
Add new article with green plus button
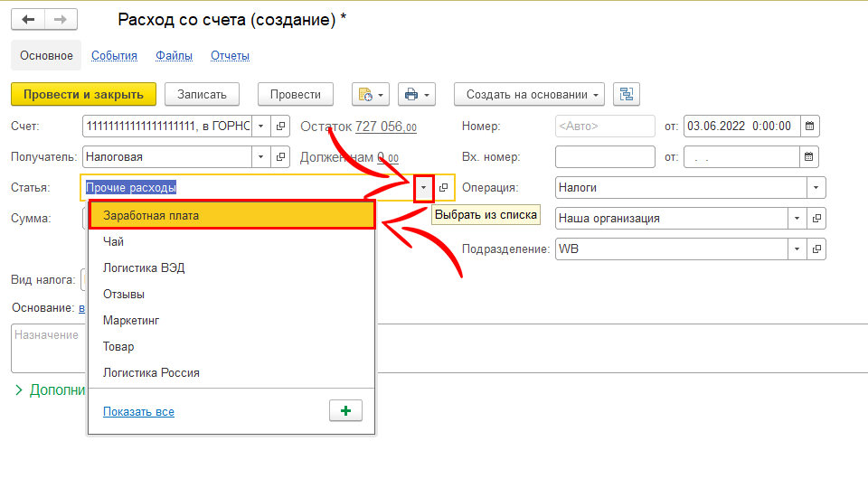point(346,411)
